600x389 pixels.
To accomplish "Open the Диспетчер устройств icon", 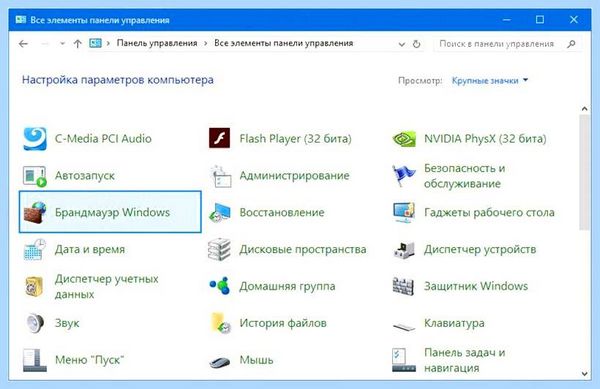I will (404, 250).
